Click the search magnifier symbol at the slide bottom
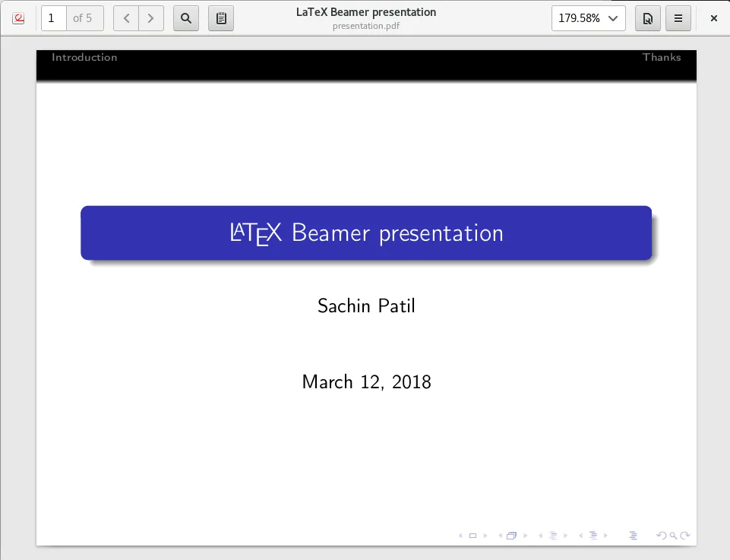730x560 pixels. point(673,536)
